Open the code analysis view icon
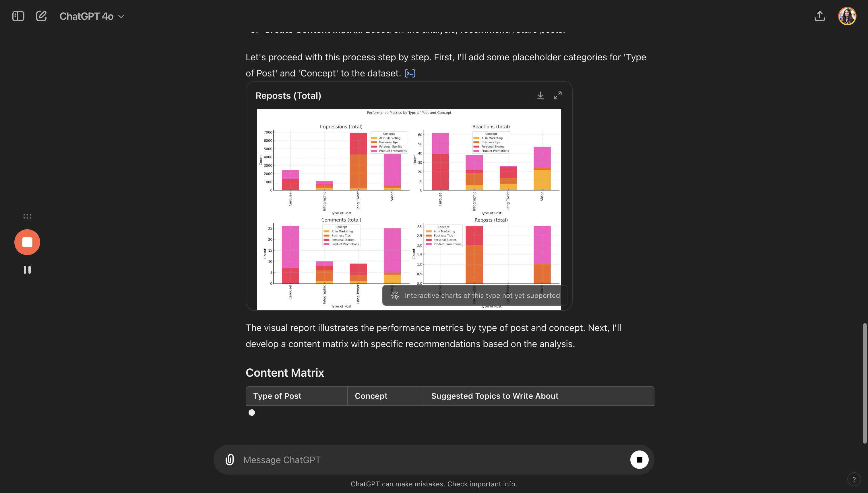 (x=410, y=74)
